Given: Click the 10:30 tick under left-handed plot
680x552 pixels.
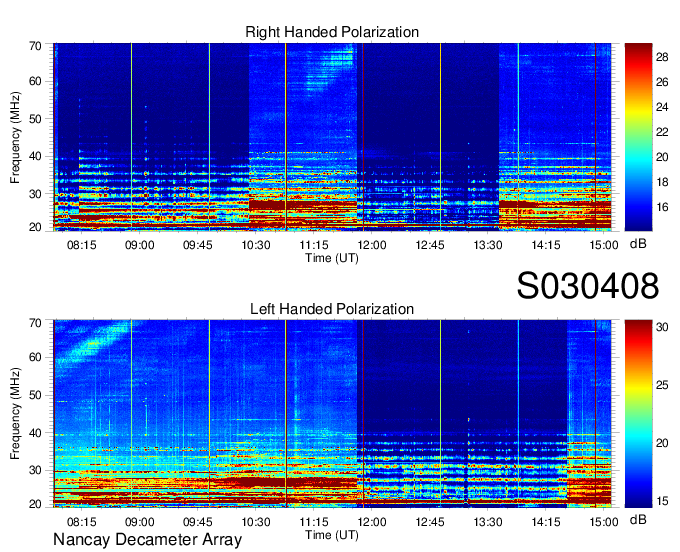Looking at the screenshot, I should [256, 522].
